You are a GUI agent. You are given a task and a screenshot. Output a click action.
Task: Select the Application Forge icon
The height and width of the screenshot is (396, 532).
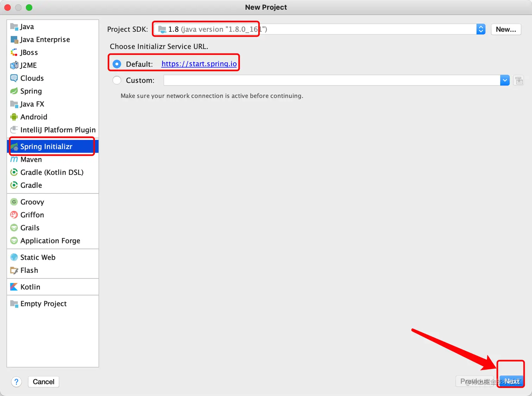(x=14, y=241)
